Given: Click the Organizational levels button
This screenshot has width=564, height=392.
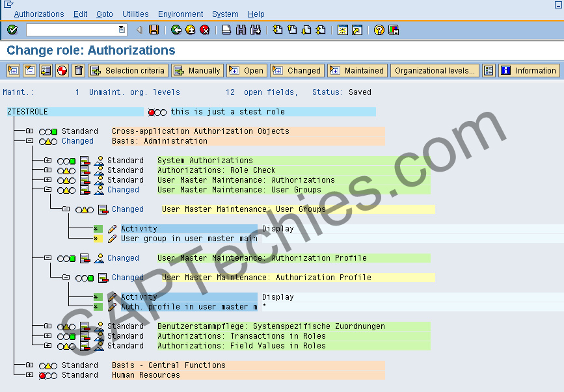Looking at the screenshot, I should coord(434,71).
